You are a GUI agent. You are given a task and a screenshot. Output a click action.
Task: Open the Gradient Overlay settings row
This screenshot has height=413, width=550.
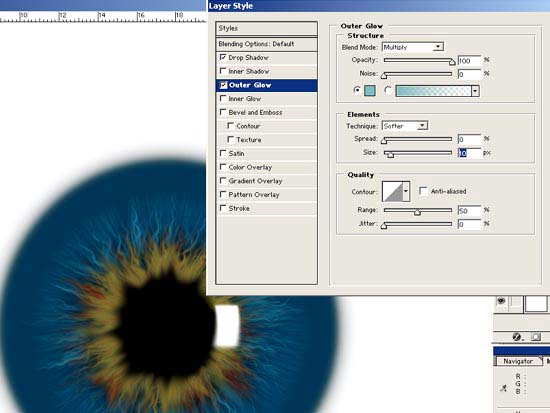(x=267, y=181)
